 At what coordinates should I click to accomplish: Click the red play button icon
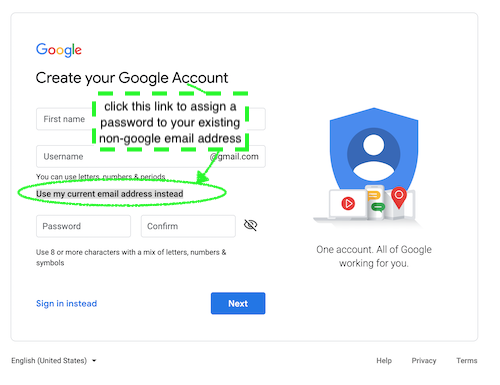pyautogui.click(x=348, y=203)
